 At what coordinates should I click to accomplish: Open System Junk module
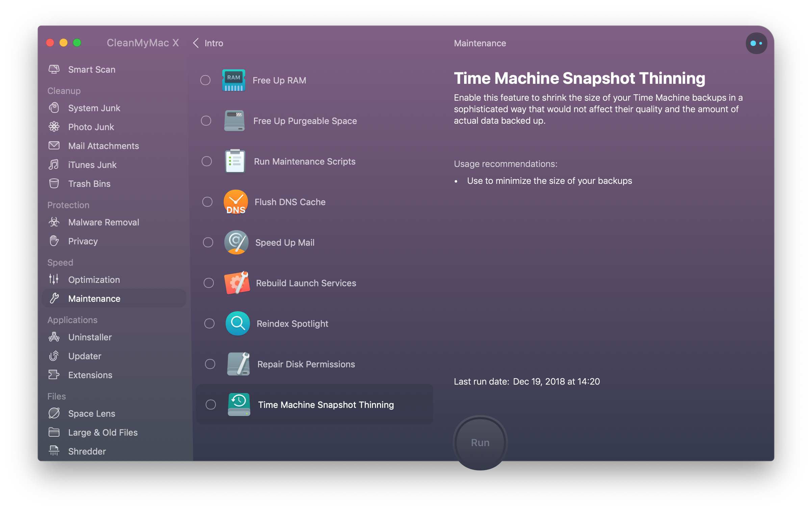point(114,108)
